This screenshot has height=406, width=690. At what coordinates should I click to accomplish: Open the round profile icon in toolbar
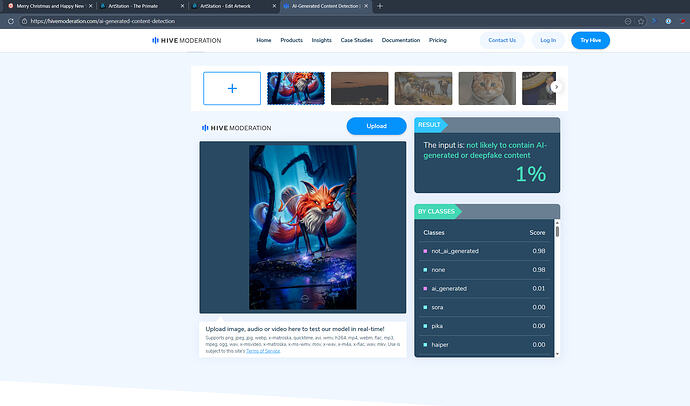point(668,21)
